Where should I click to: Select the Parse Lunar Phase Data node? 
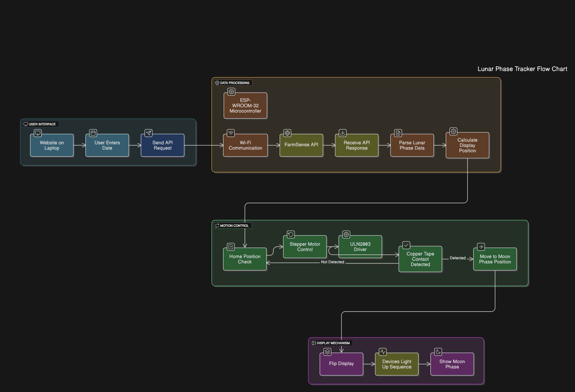[x=412, y=145]
